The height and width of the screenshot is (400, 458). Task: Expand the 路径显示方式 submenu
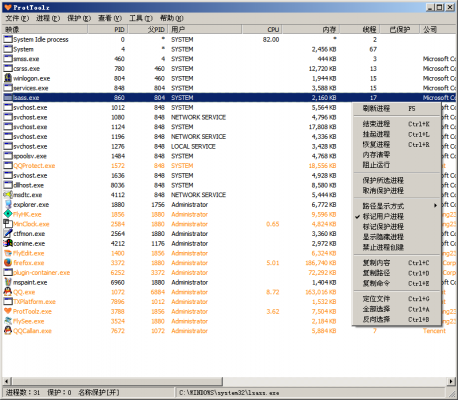pyautogui.click(x=396, y=206)
